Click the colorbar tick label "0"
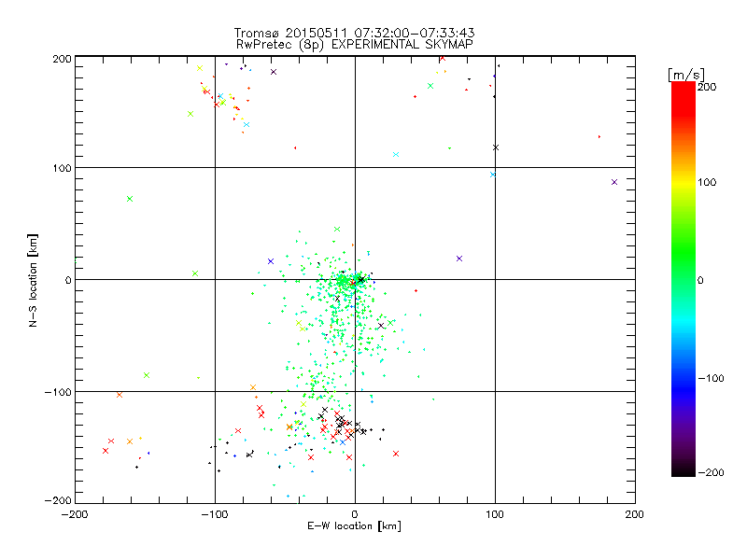The width and height of the screenshot is (747, 560). click(x=700, y=280)
